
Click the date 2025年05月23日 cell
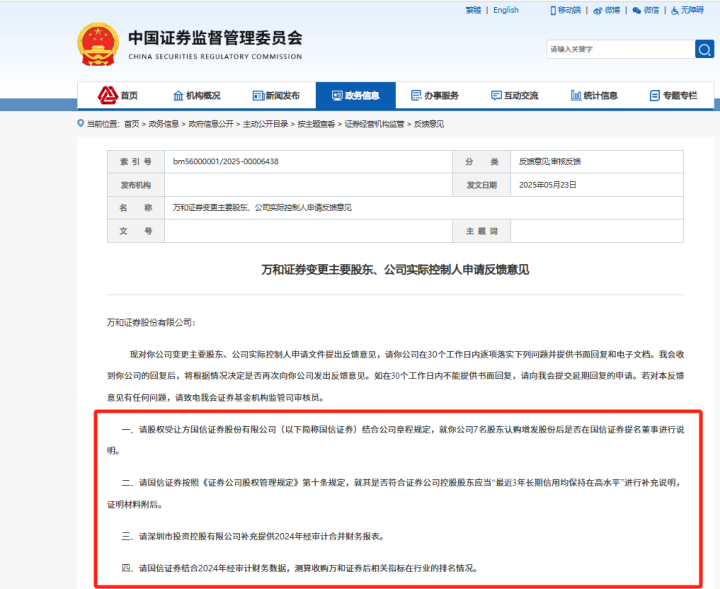point(596,185)
